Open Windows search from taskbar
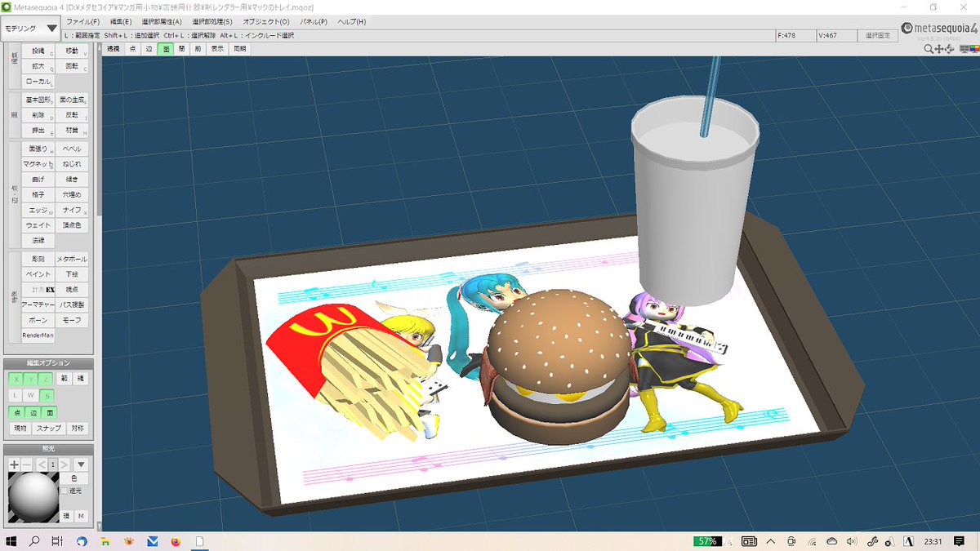 point(35,541)
